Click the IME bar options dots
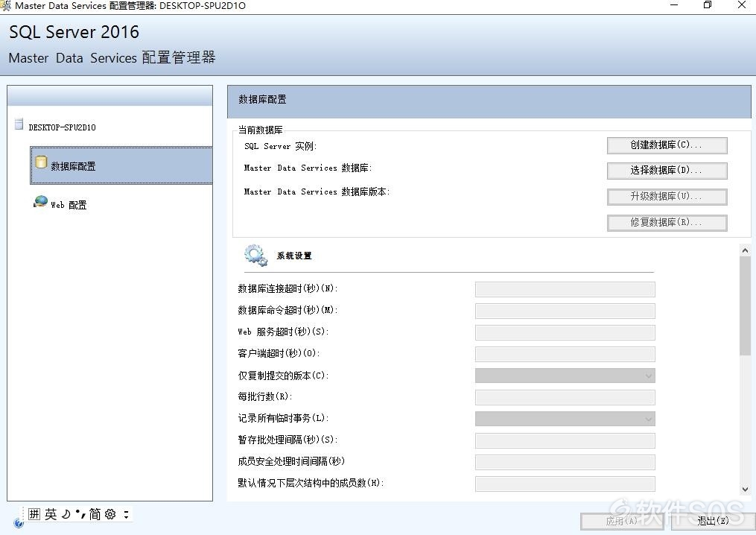The image size is (756, 535). point(126,514)
